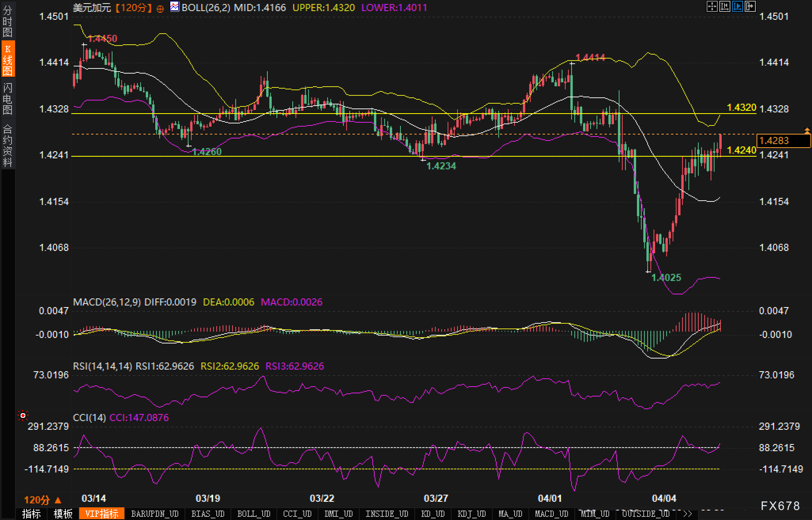Image resolution: width=812 pixels, height=520 pixels.
Task: Select the K线图 sidebar mode
Action: [x=8, y=60]
